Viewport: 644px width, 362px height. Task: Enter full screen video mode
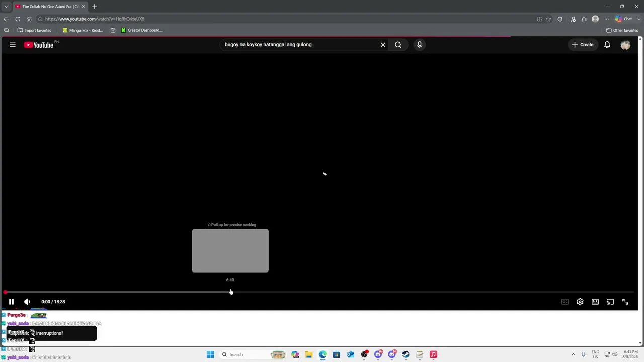[x=625, y=302]
